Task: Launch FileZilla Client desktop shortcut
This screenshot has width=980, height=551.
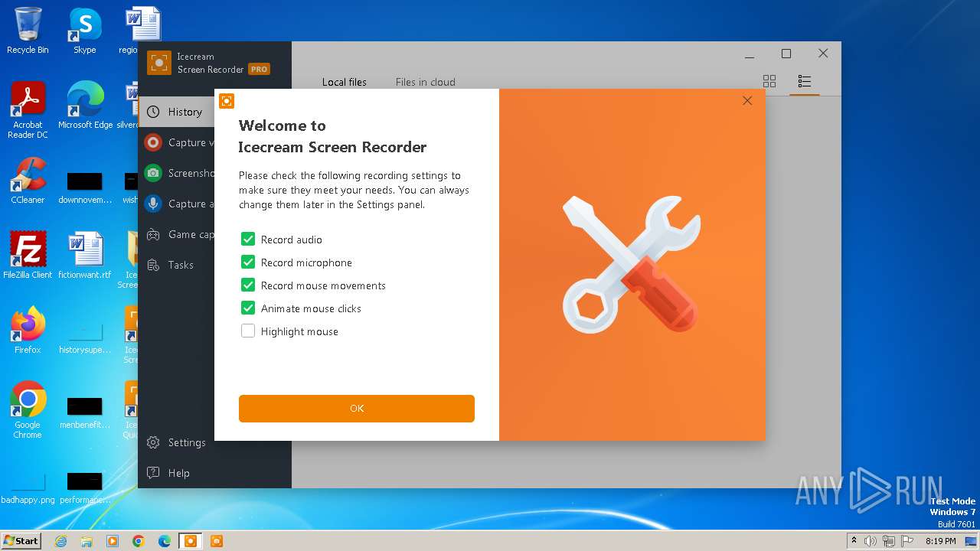Action: point(28,256)
